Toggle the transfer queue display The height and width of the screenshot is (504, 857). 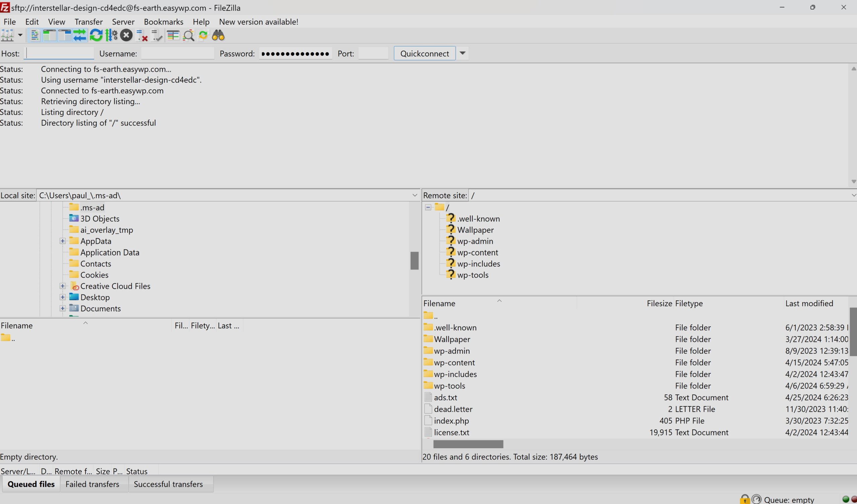click(80, 35)
